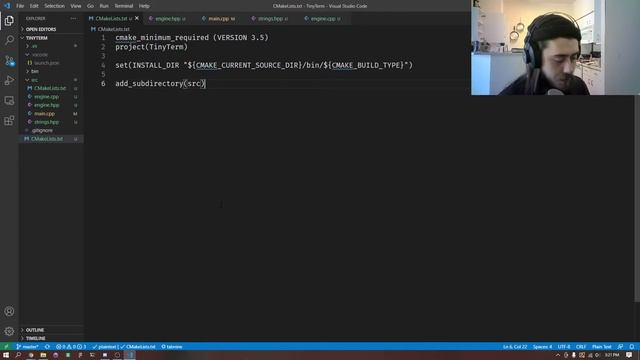Click the Ln 6, Col 22 cursor position

(x=515, y=347)
